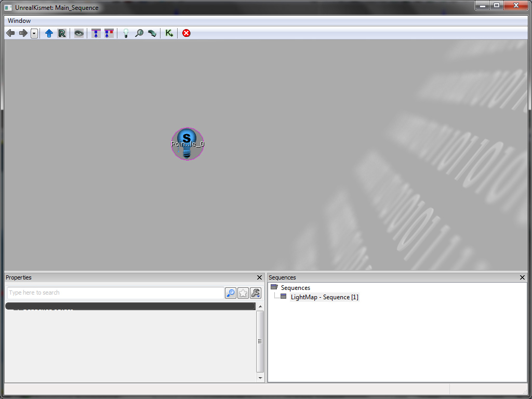
Task: Open search with the magnifying glass icon
Action: pos(139,33)
